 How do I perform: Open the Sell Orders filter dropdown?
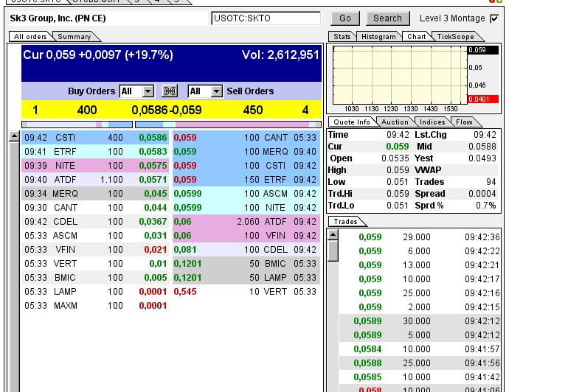coord(216,91)
